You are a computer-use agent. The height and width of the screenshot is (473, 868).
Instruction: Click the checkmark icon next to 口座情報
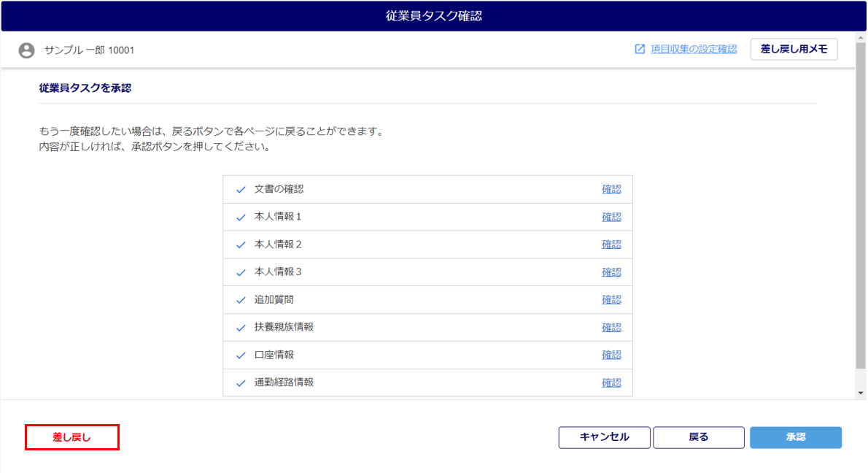click(241, 355)
